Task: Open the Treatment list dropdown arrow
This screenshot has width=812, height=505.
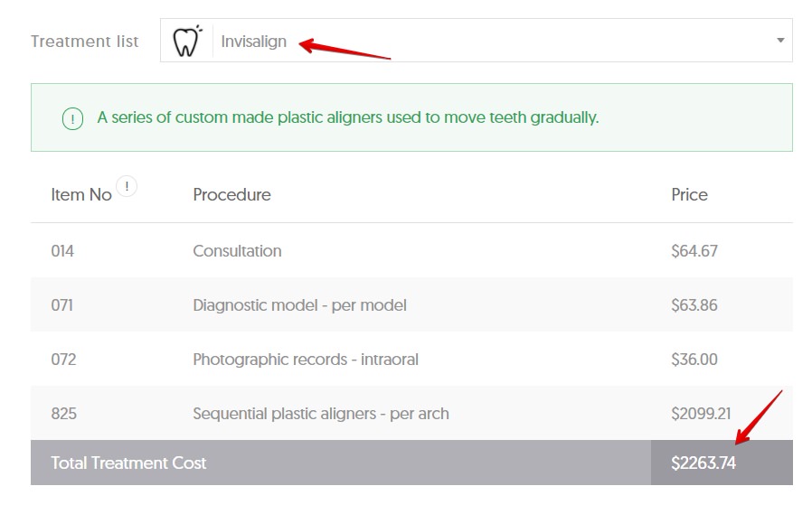Action: coord(780,42)
